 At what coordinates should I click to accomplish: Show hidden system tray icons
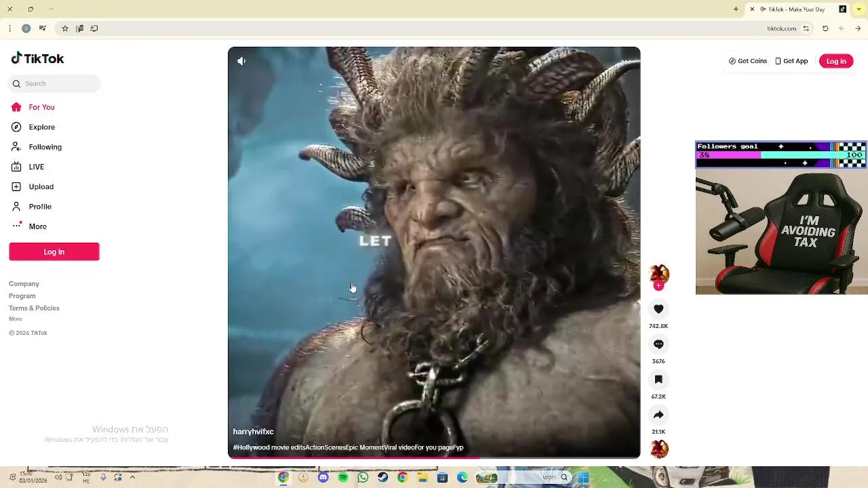click(132, 477)
